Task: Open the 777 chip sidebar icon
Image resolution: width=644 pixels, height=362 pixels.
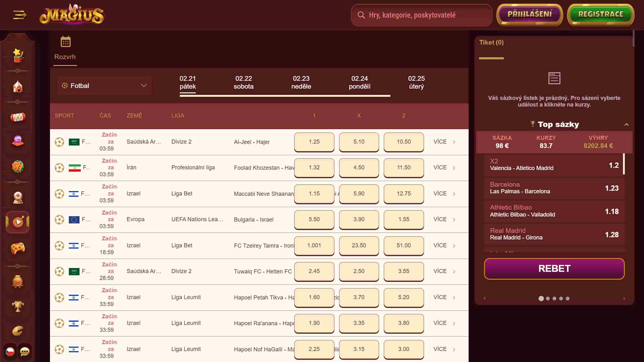Action: [18, 167]
